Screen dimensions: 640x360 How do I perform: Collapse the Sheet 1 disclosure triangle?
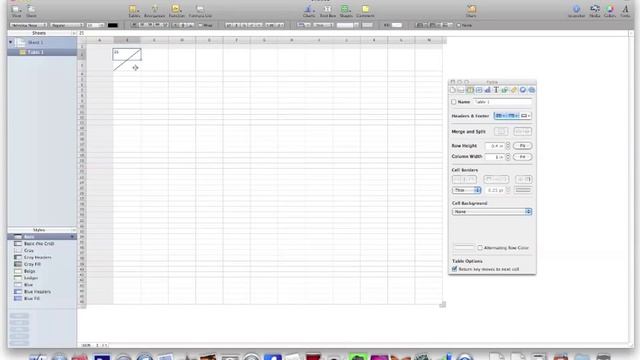click(x=11, y=42)
